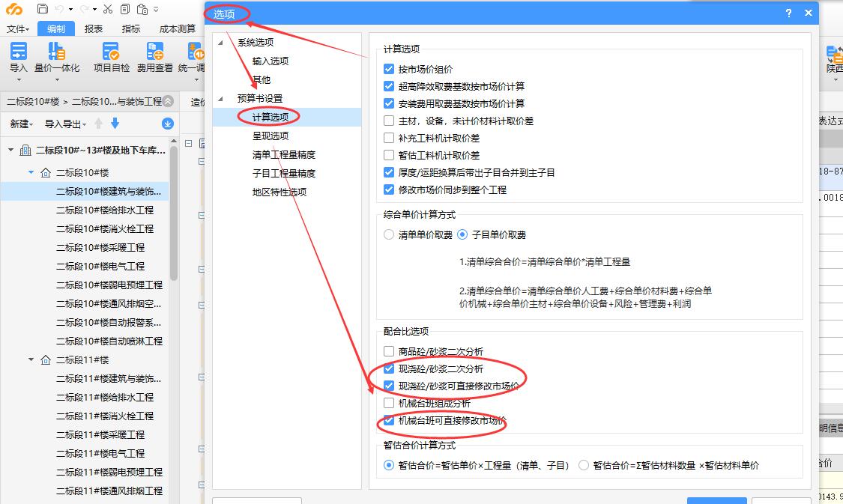This screenshot has width=843, height=504.
Task: Select 输入选项 in options tree
Action: pyautogui.click(x=271, y=61)
